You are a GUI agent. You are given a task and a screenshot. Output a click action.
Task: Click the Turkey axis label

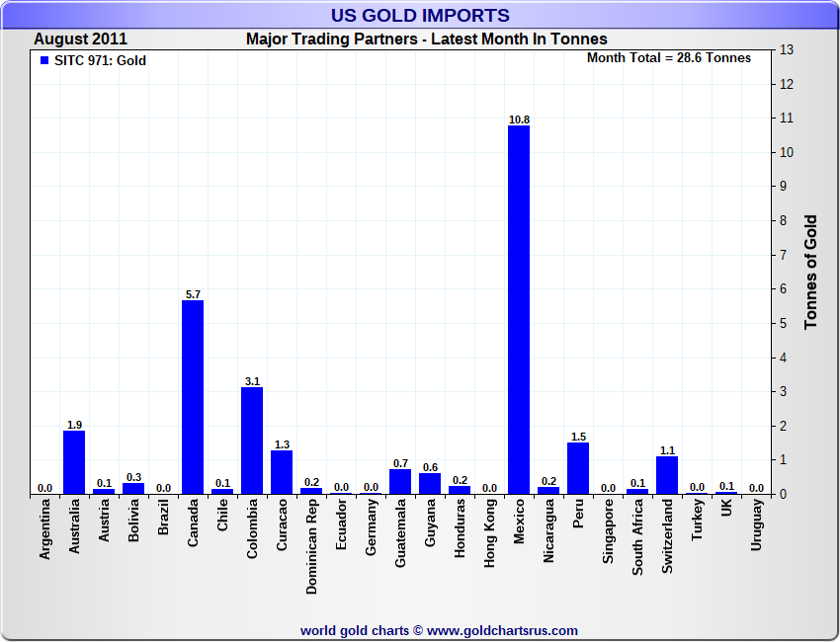(697, 520)
